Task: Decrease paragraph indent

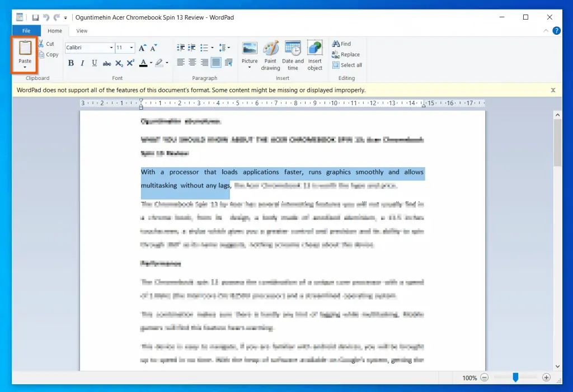Action: click(181, 48)
